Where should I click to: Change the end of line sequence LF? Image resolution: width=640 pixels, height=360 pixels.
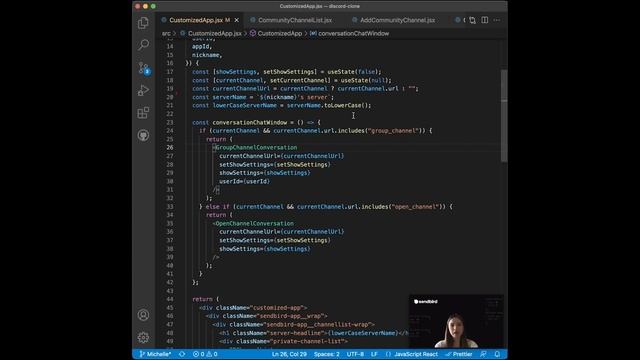(x=374, y=354)
